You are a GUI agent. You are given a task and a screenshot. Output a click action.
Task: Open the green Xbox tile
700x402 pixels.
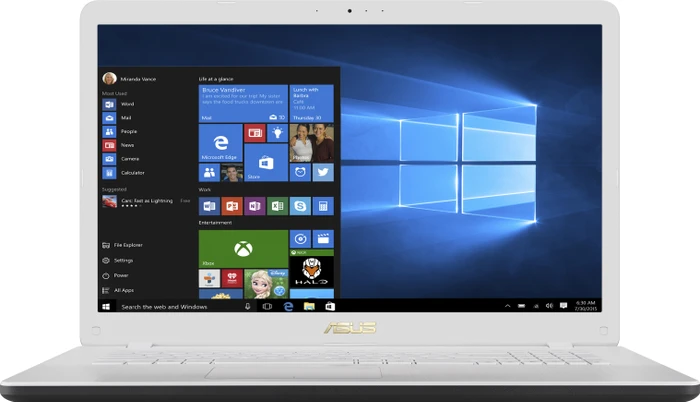(x=243, y=249)
